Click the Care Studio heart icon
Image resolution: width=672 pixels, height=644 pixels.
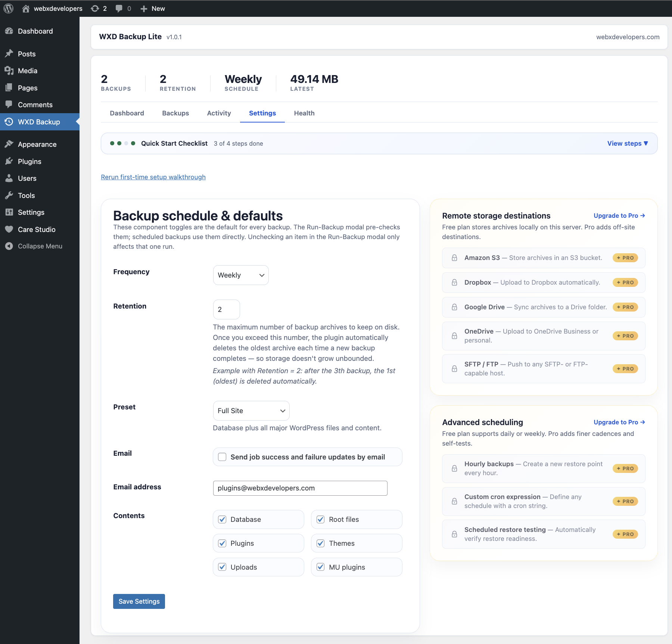(9, 229)
